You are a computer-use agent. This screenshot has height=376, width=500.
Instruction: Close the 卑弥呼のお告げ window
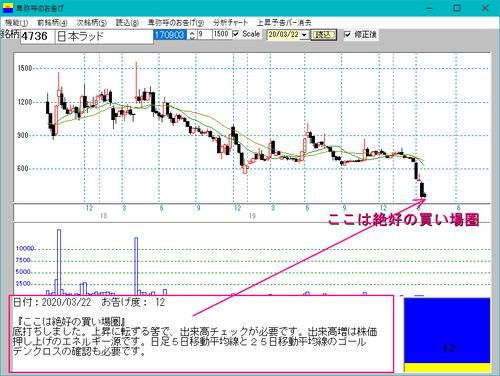click(485, 8)
